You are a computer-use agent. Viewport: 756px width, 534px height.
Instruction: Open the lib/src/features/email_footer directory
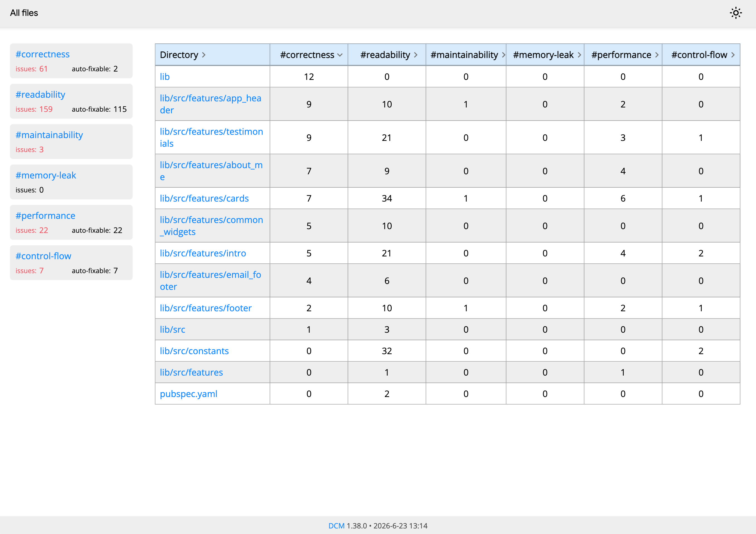pyautogui.click(x=211, y=281)
